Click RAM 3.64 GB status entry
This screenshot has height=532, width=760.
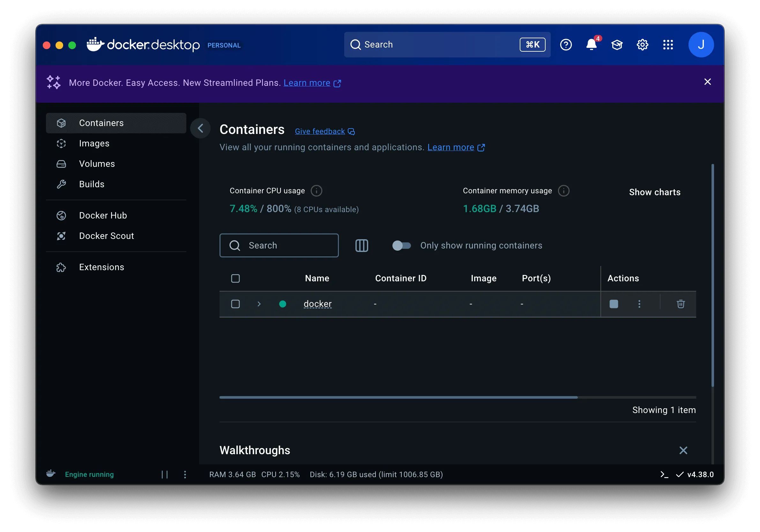pos(232,475)
